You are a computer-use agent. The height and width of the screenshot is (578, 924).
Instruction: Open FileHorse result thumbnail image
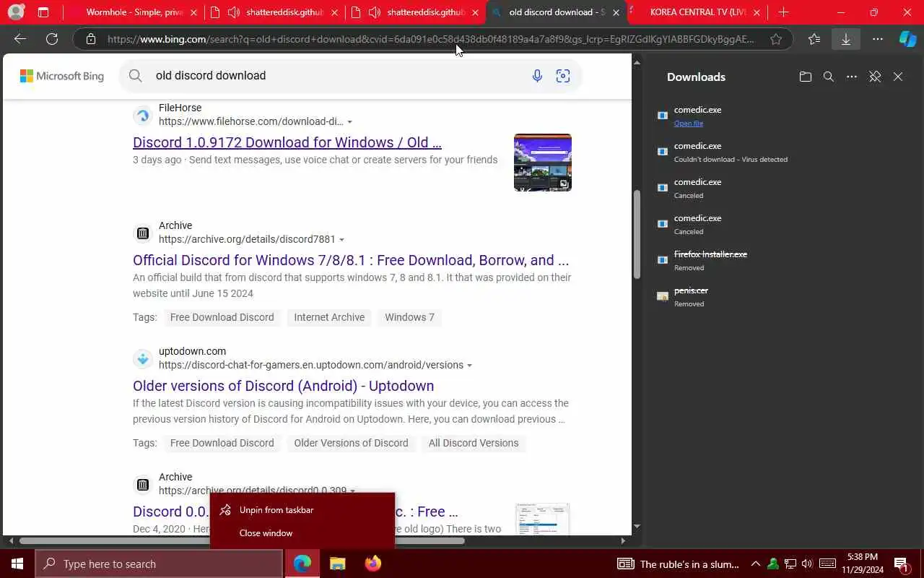[543, 163]
